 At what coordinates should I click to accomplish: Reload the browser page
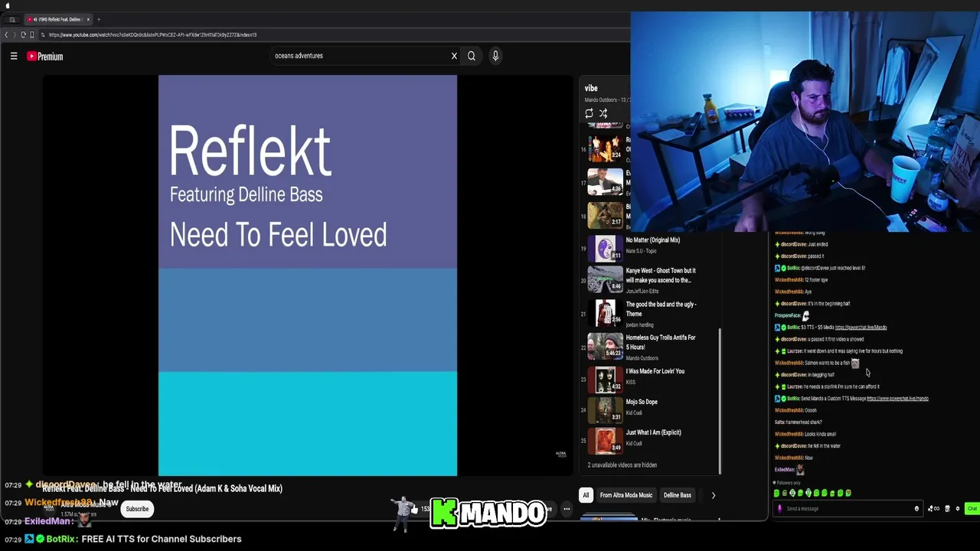coord(23,34)
